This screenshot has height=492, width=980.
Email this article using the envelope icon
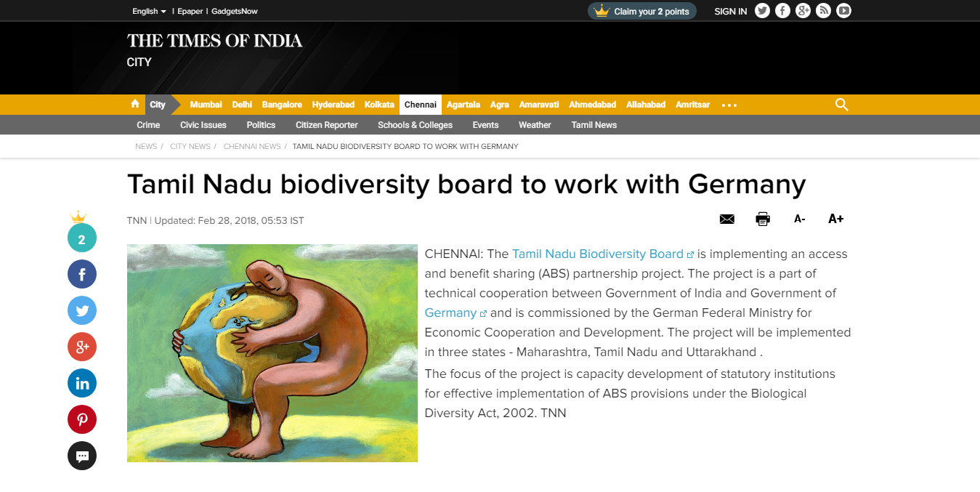pyautogui.click(x=726, y=219)
